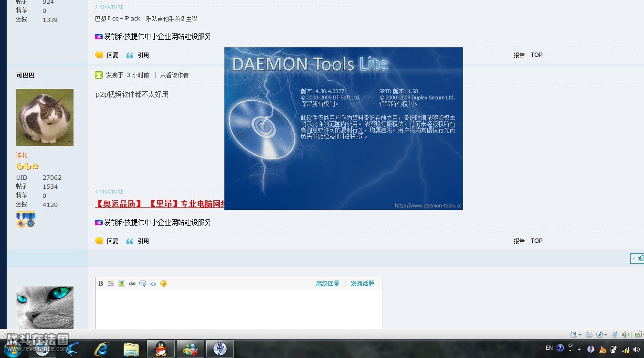Open the blue bird app in taskbar
This screenshot has height=358, width=644.
coord(73,349)
